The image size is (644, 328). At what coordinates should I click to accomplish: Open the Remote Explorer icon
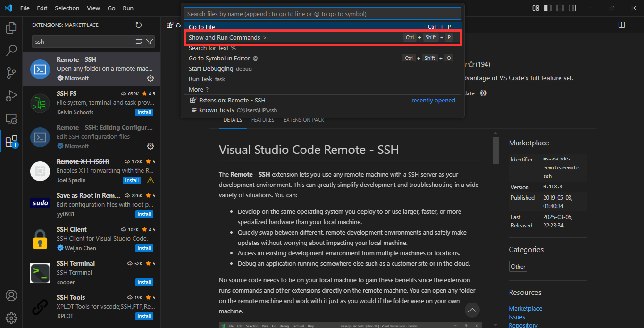(x=11, y=118)
